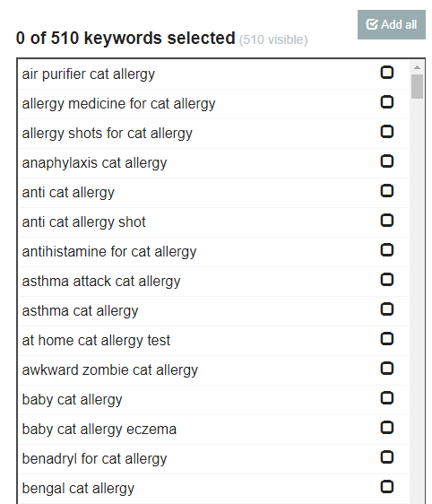Tick the anti cat allergy shot box
The image size is (432, 504).
(386, 221)
